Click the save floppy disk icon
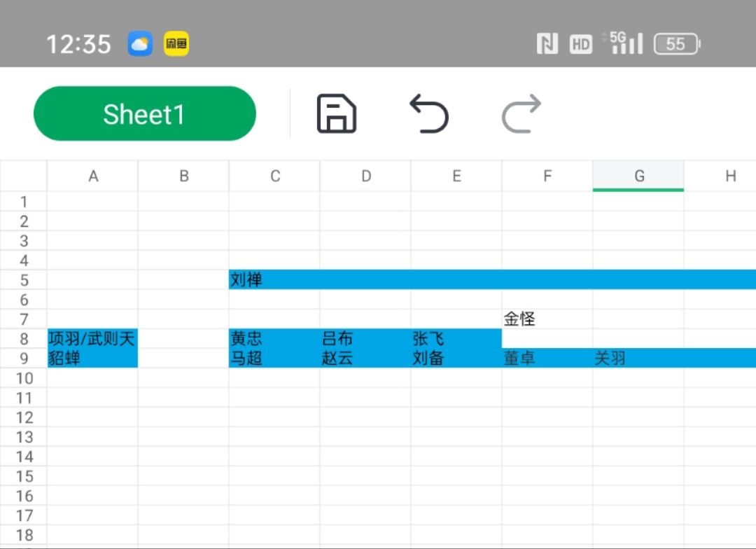Viewport: 756px width, 549px height. [x=337, y=113]
